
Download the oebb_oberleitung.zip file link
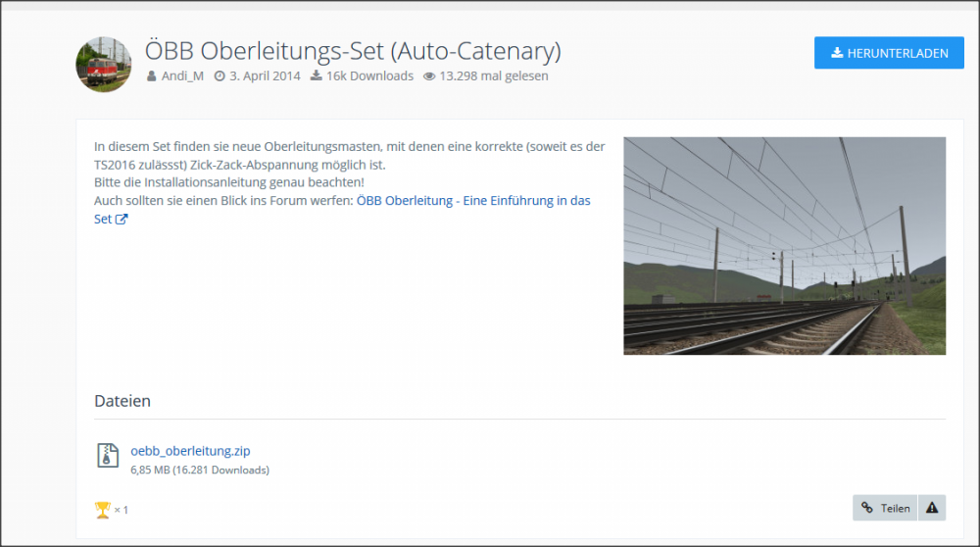(x=190, y=451)
